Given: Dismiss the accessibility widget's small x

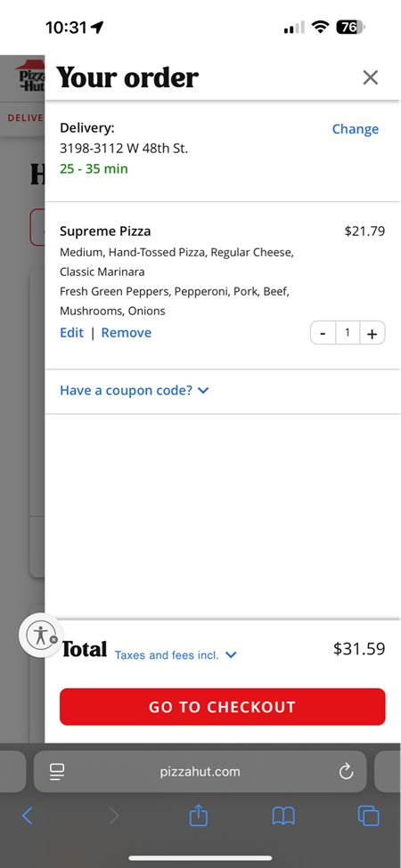Looking at the screenshot, I should pyautogui.click(x=53, y=639).
